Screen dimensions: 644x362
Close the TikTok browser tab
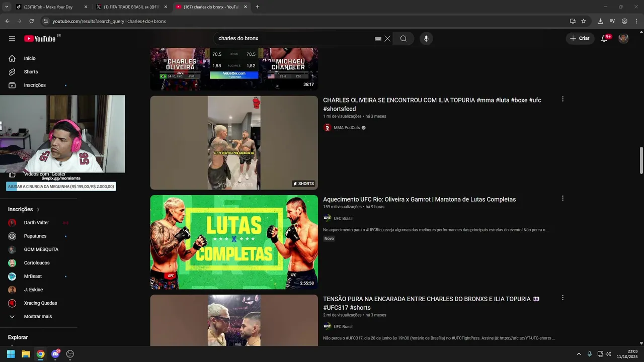pos(86,7)
